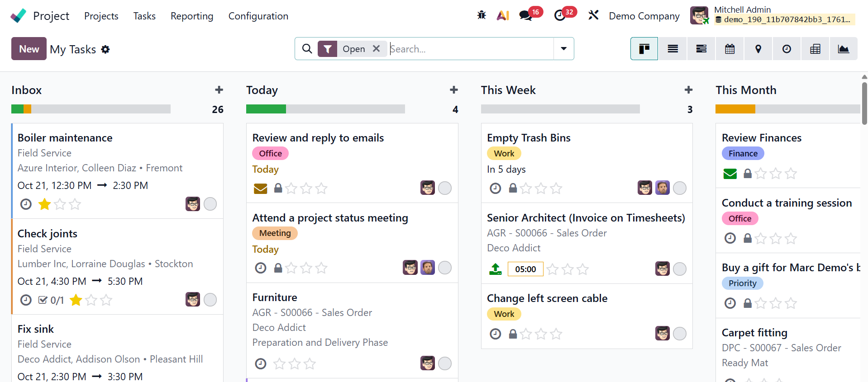Viewport: 868px width, 382px height.
Task: Switch to the pivot table view
Action: click(815, 49)
